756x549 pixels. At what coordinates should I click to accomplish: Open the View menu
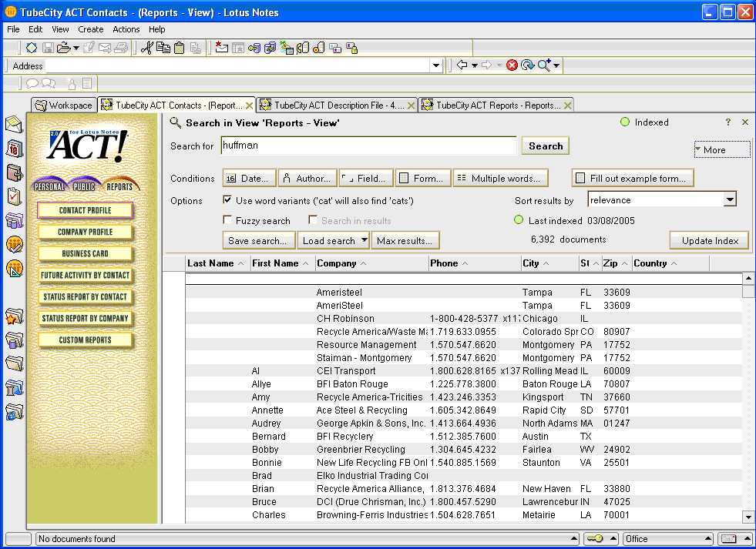click(60, 29)
